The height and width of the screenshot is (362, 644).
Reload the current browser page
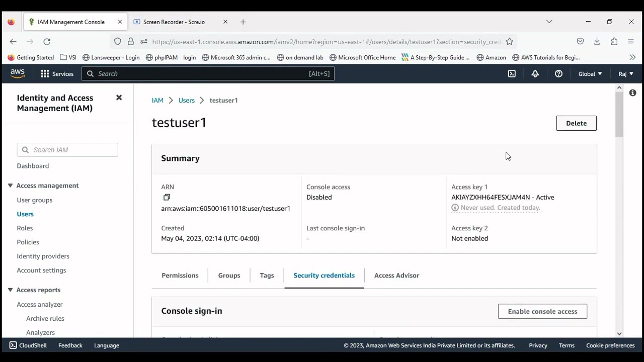click(47, 42)
